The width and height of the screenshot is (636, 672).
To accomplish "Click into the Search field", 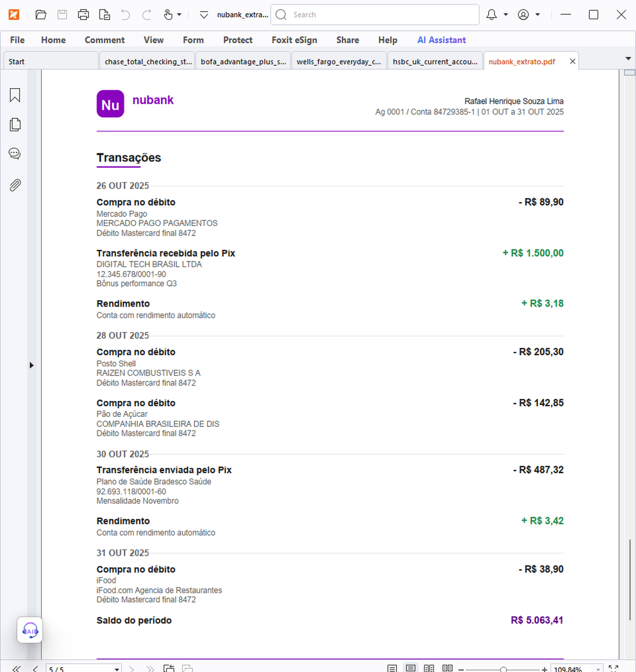I will point(375,15).
